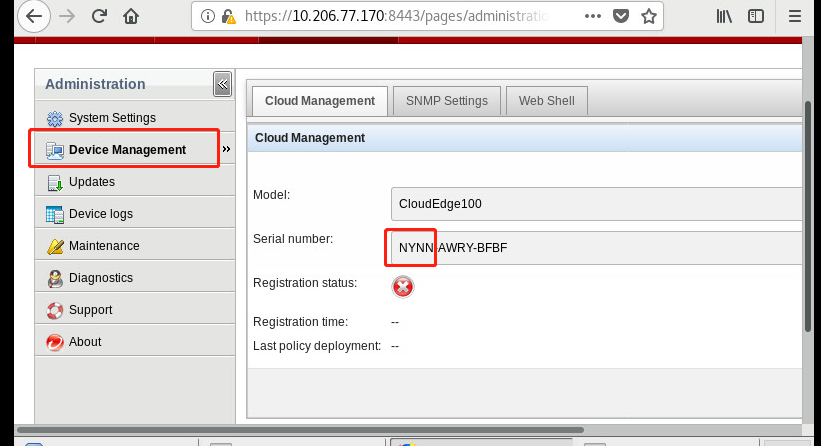Click the browser address bar URL
The image size is (821, 446).
click(396, 16)
